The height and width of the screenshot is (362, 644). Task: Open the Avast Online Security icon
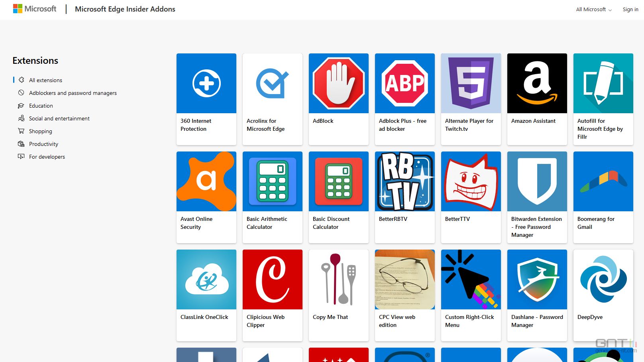(206, 181)
